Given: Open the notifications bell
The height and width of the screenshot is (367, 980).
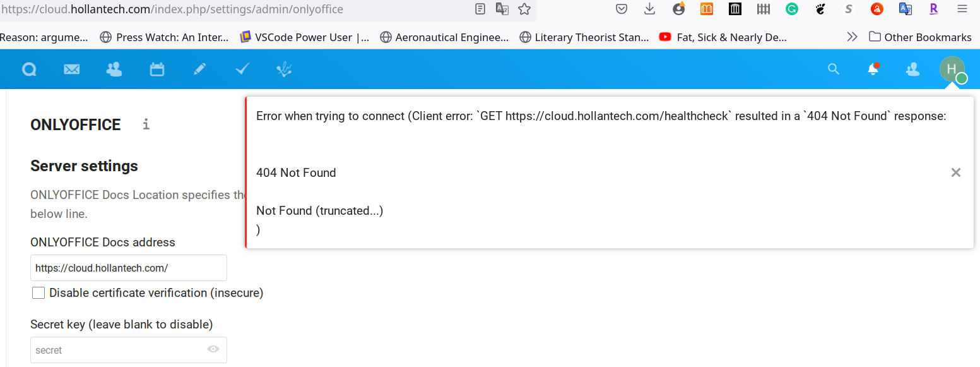Looking at the screenshot, I should pos(873,69).
